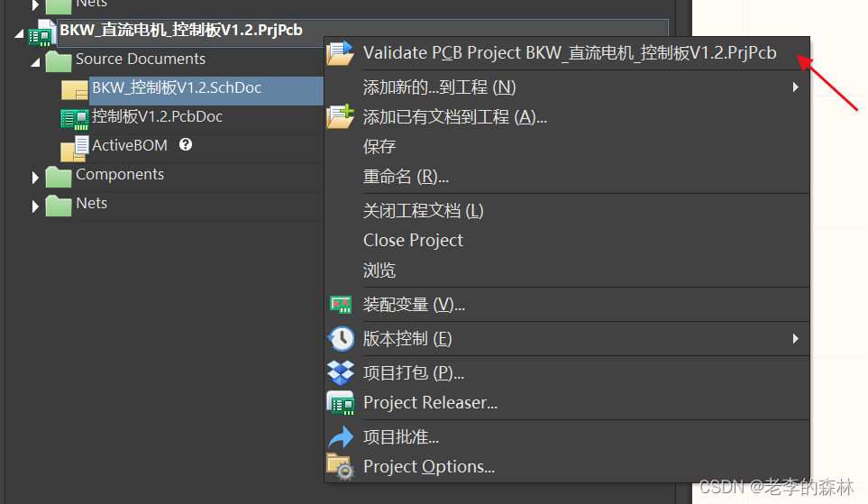
Task: Click the add existing document icon
Action: [341, 116]
